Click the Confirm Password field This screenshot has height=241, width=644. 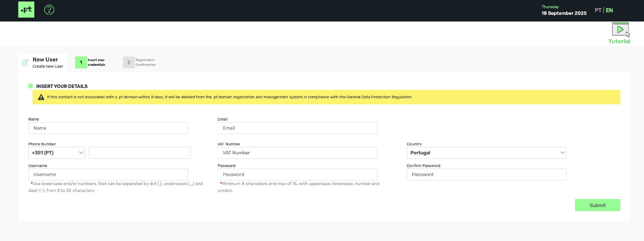tap(486, 174)
